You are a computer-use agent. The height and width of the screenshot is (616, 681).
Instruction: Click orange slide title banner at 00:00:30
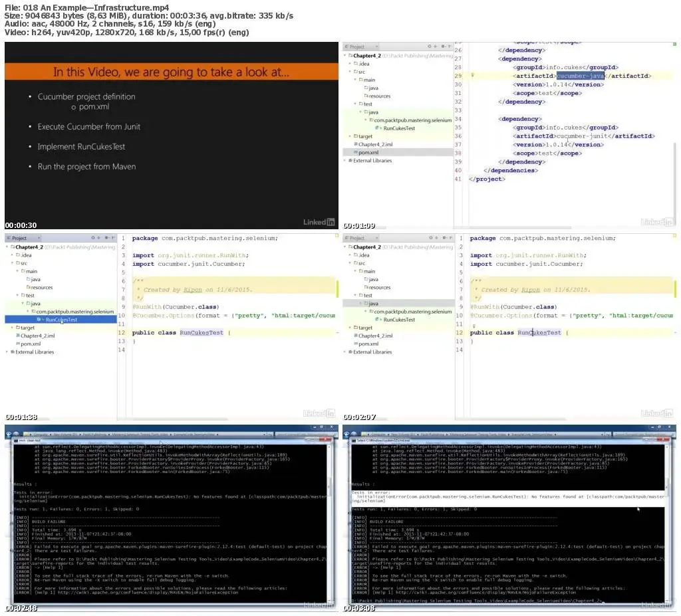172,72
